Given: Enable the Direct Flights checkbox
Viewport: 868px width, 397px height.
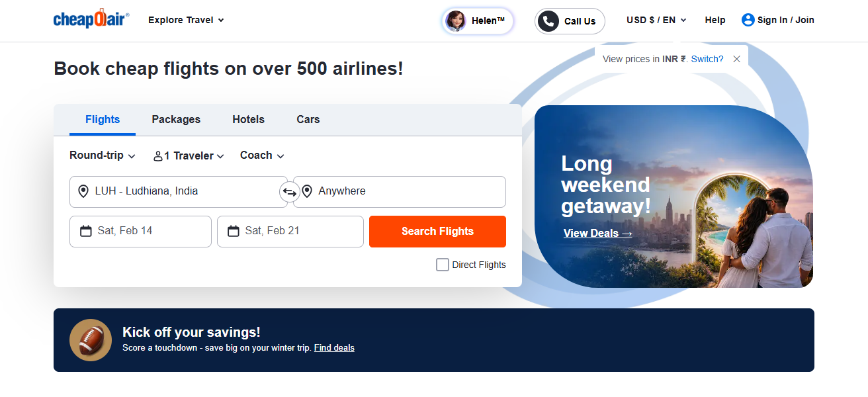Looking at the screenshot, I should (x=443, y=265).
